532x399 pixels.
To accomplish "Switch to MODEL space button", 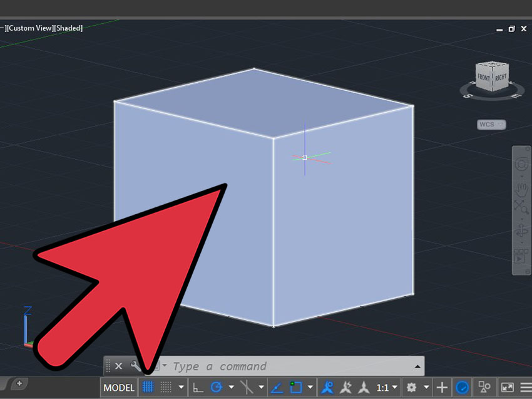I will point(119,388).
